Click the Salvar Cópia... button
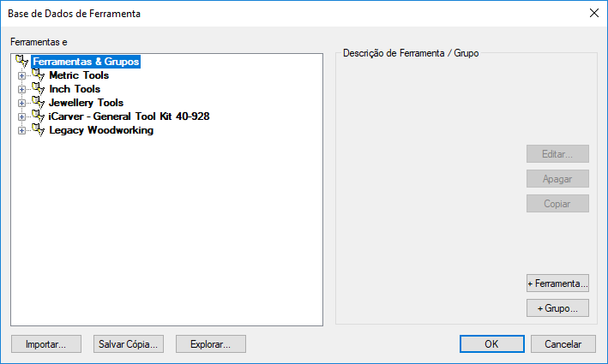The height and width of the screenshot is (364, 608). 128,343
